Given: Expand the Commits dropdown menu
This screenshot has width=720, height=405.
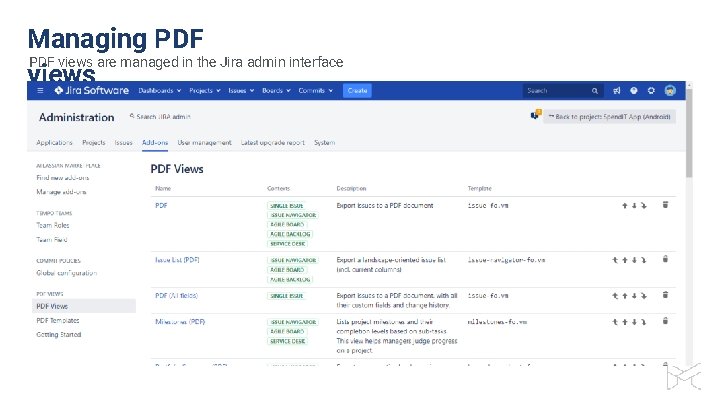Looking at the screenshot, I should tap(315, 90).
